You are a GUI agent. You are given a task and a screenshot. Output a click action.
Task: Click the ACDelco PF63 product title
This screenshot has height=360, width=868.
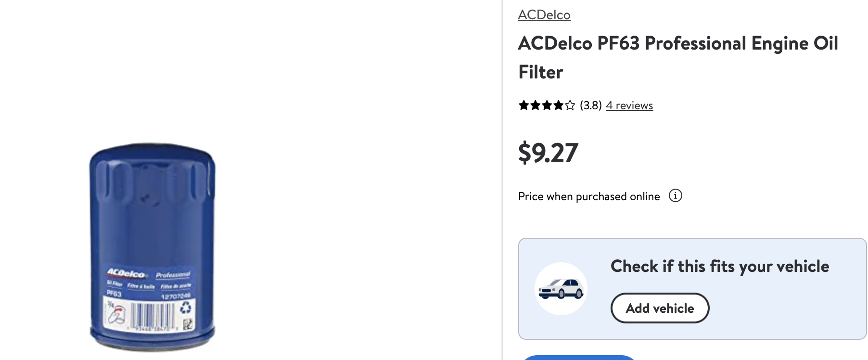tap(678, 58)
